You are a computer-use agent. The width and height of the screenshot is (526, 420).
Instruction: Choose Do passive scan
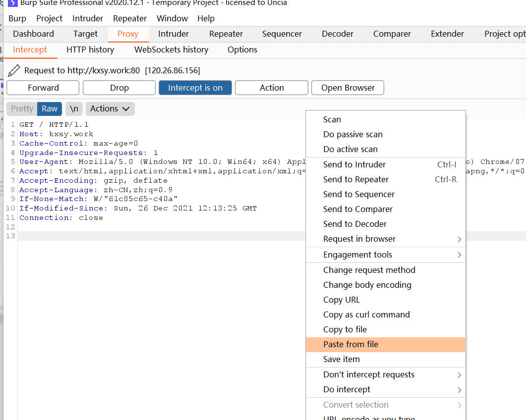pyautogui.click(x=385, y=134)
